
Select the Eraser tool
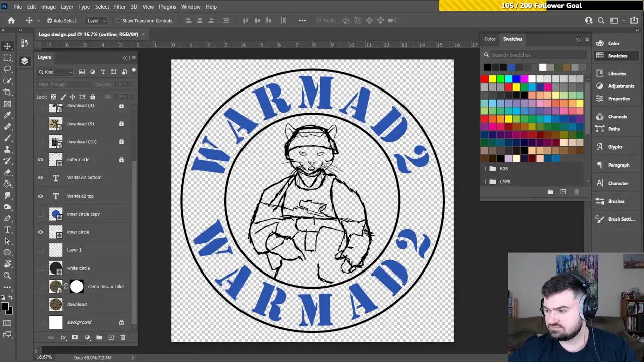[x=7, y=172]
